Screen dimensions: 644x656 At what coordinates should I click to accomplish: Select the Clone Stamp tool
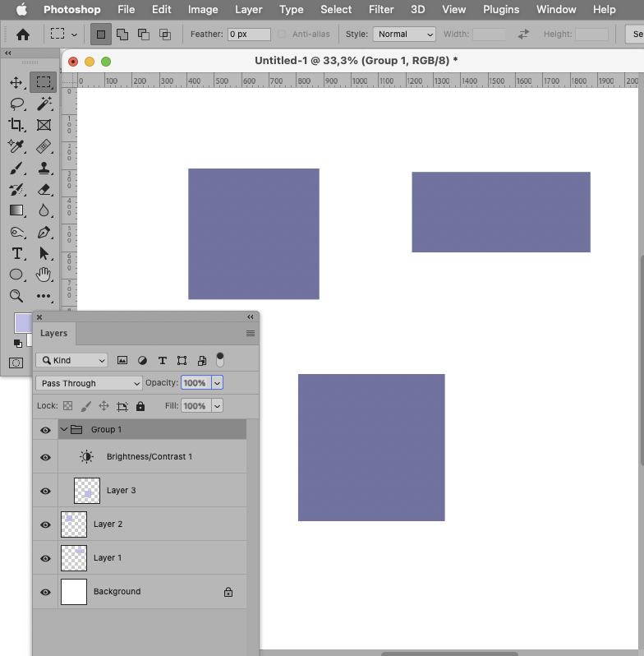tap(44, 169)
